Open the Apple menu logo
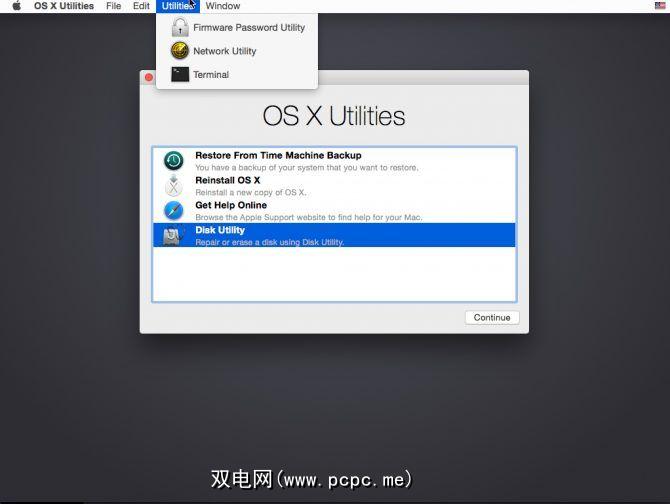 [x=17, y=6]
